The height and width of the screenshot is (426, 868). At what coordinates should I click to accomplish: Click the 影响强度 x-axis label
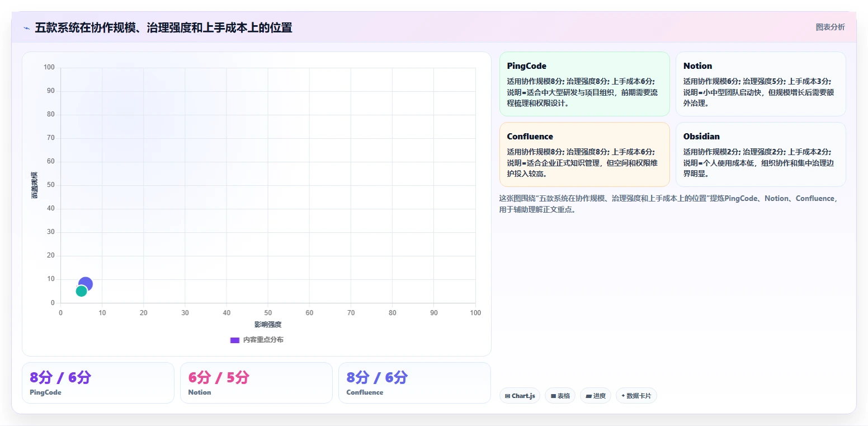[x=268, y=325]
